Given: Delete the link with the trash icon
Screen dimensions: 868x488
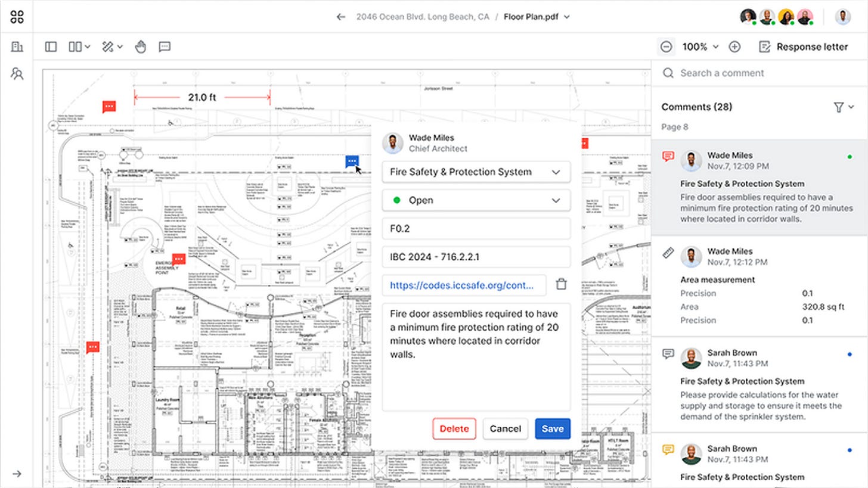Looking at the screenshot, I should point(561,285).
